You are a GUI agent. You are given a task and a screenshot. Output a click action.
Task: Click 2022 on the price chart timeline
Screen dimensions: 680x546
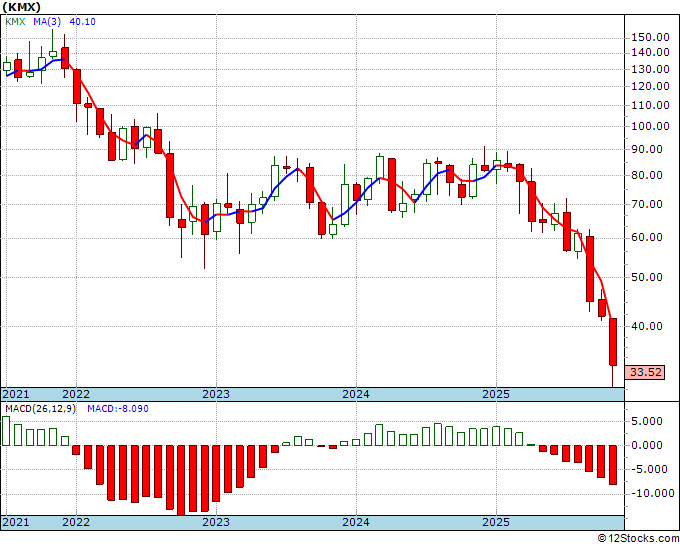point(76,394)
